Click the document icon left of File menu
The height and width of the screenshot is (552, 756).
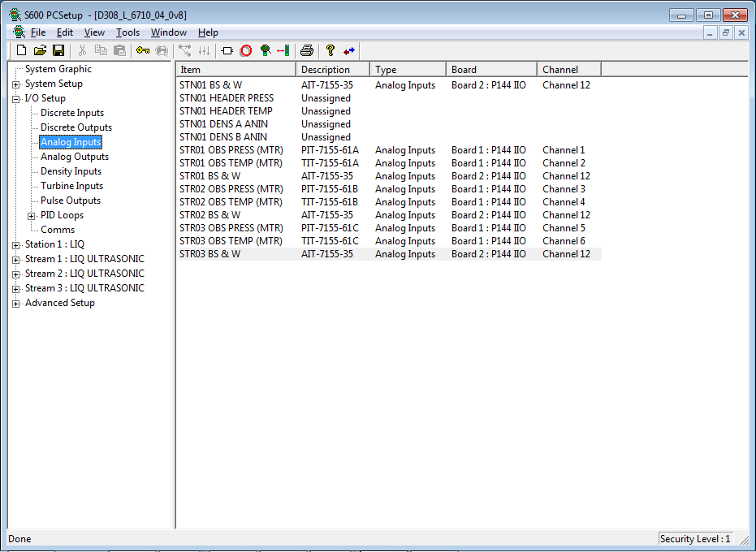click(x=19, y=32)
